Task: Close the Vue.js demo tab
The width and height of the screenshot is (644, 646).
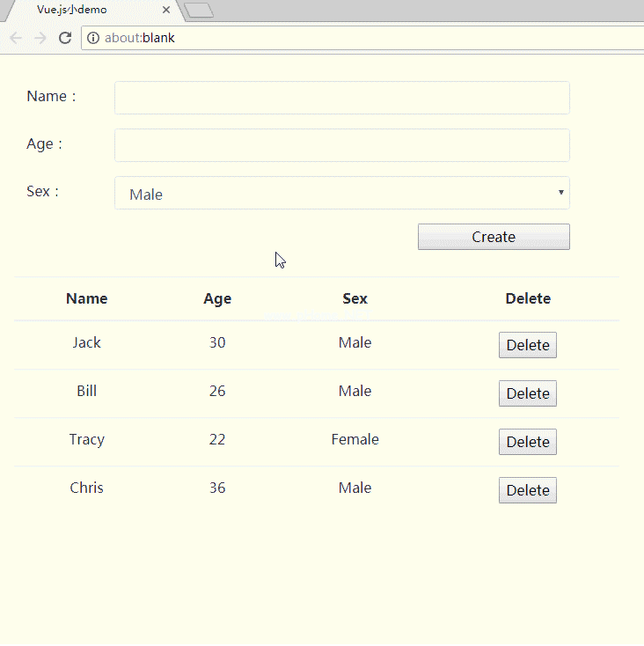Action: [166, 10]
